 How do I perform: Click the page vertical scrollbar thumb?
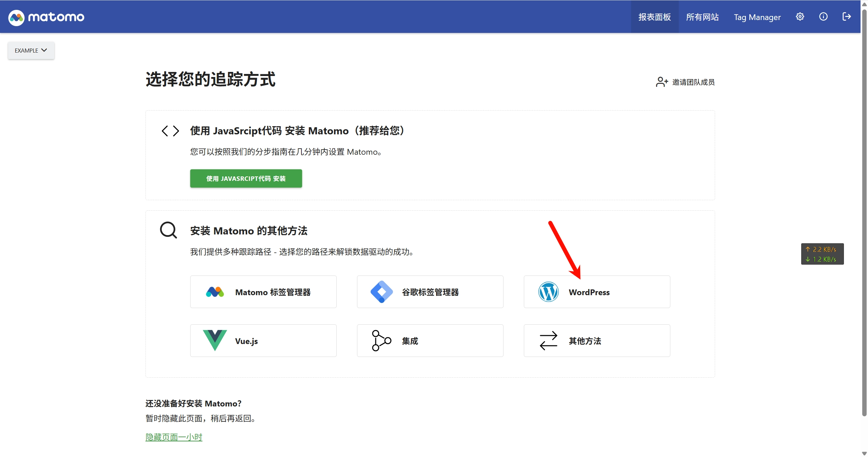[x=864, y=213]
